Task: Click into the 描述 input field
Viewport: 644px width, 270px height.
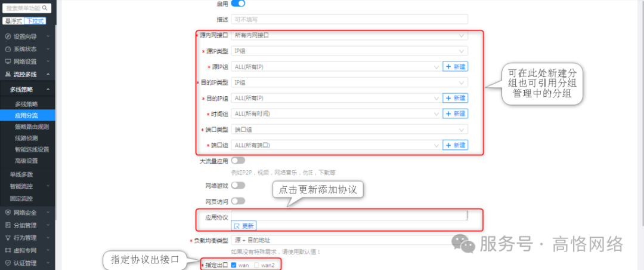Action: click(349, 19)
